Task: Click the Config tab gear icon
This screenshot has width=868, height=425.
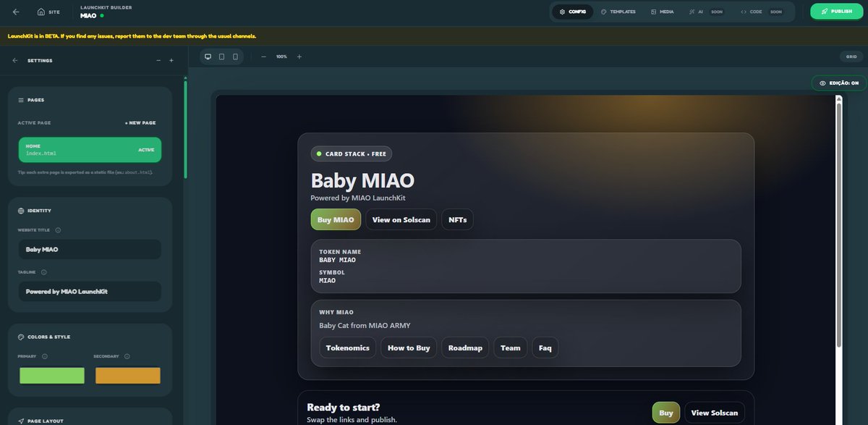Action: [x=562, y=12]
